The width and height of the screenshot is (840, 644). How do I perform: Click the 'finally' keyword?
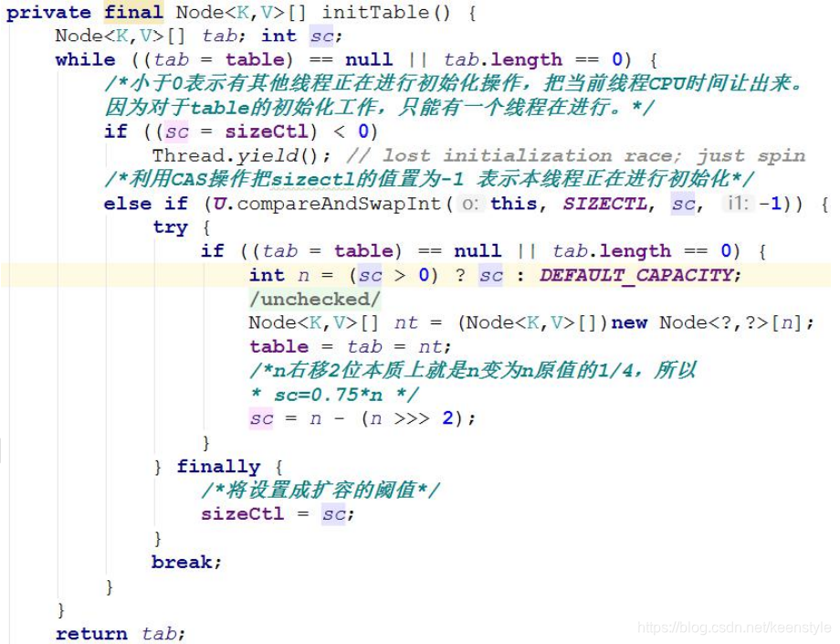(x=218, y=467)
